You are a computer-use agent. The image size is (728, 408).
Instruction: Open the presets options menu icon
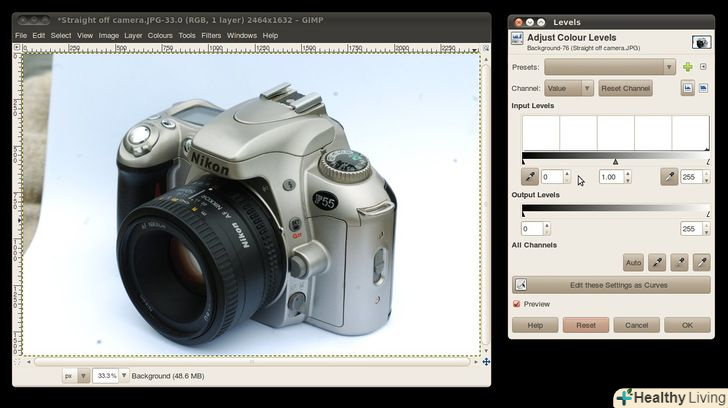click(704, 67)
